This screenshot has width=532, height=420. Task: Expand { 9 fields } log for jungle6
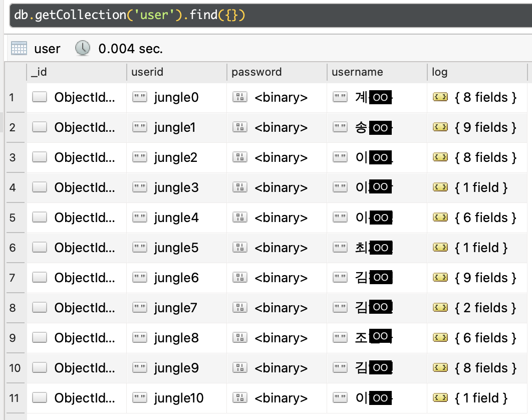(x=485, y=278)
